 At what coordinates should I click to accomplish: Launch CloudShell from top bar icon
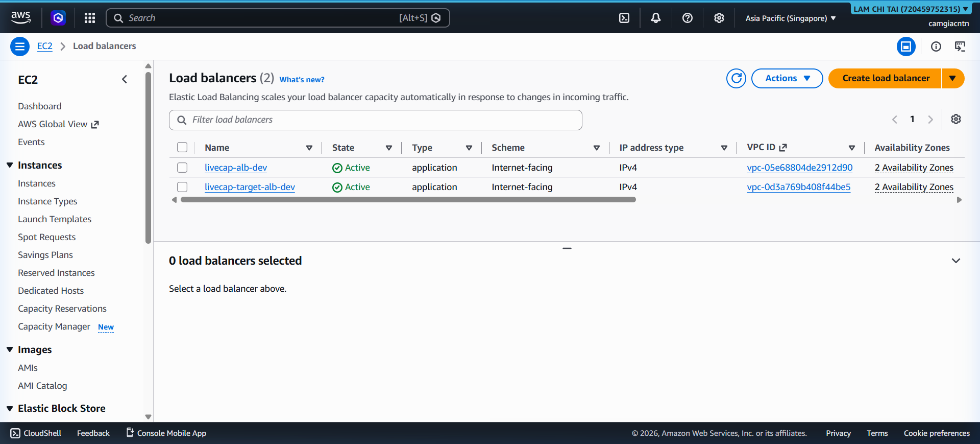(624, 18)
